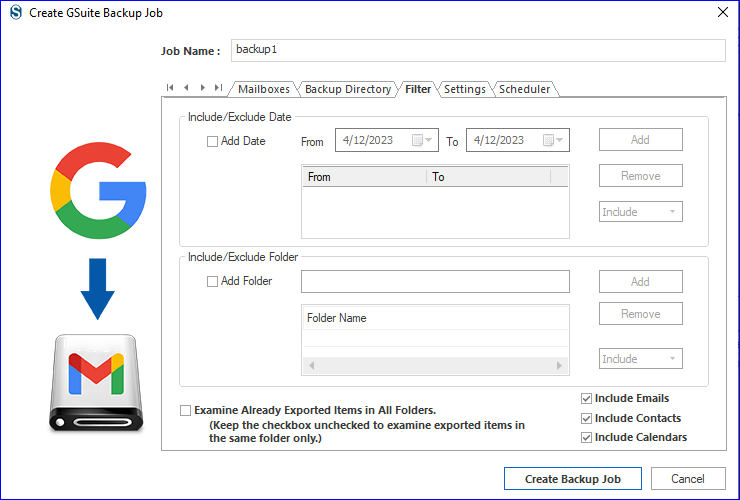Click Add button for folder filter
The width and height of the screenshot is (740, 500).
pyautogui.click(x=640, y=281)
